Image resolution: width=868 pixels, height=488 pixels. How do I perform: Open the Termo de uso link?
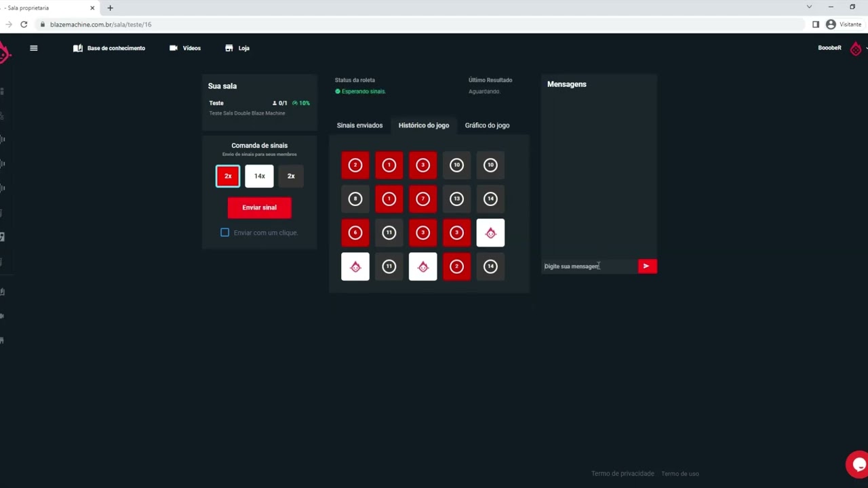coord(680,474)
